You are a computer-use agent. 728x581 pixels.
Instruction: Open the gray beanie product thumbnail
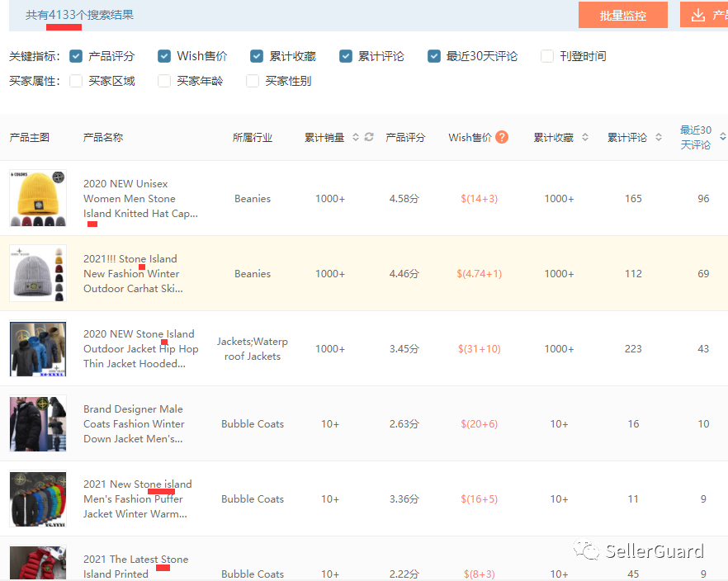tap(38, 273)
